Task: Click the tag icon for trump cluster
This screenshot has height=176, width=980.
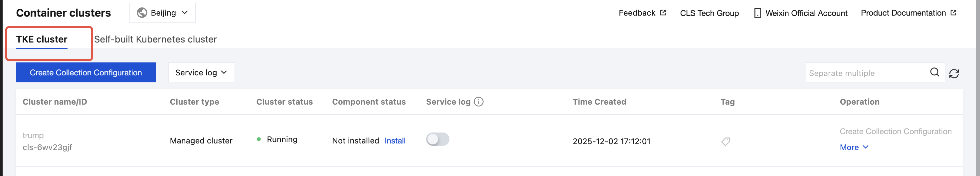Action: pos(726,141)
